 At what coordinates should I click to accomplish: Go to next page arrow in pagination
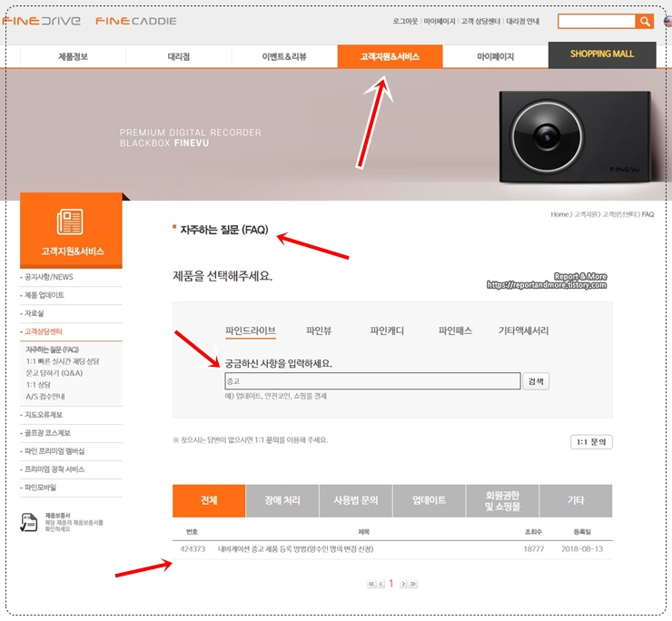[403, 584]
